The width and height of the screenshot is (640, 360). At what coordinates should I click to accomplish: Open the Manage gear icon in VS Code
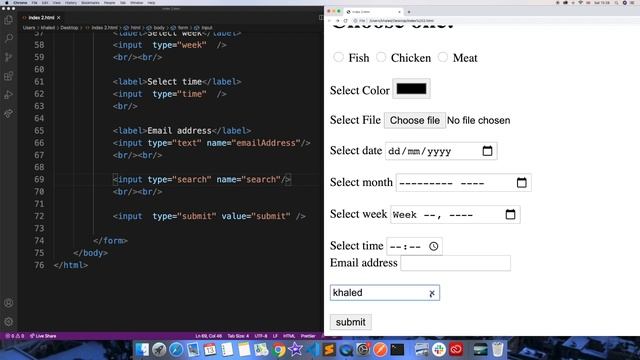(x=9, y=322)
